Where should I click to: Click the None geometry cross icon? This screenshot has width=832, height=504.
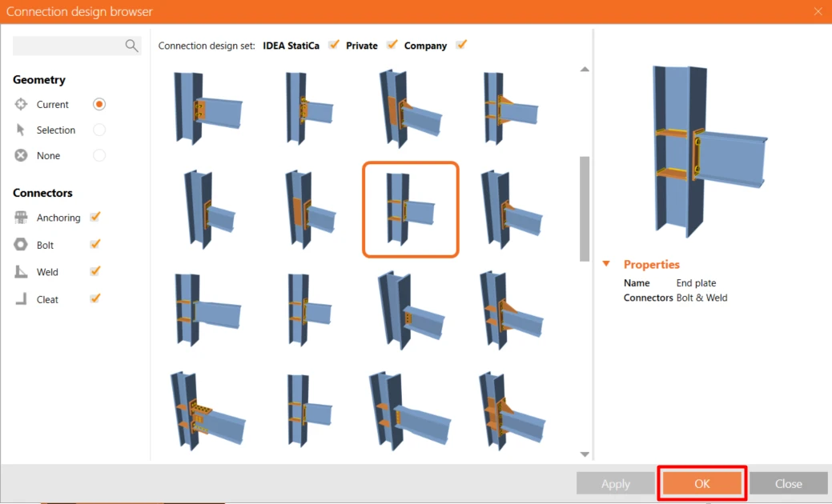click(x=21, y=155)
